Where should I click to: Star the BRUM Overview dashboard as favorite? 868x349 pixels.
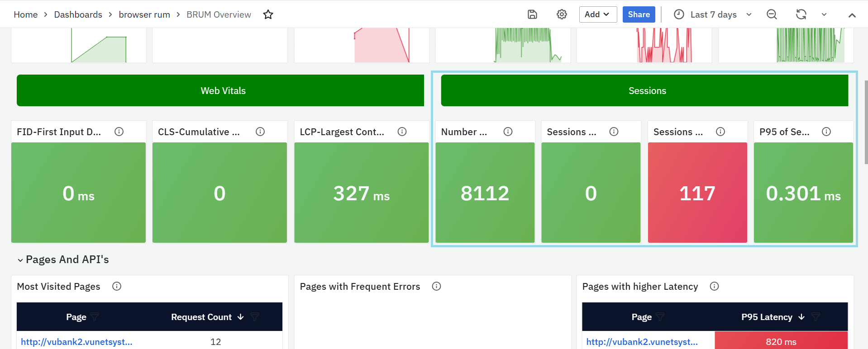[x=268, y=14]
